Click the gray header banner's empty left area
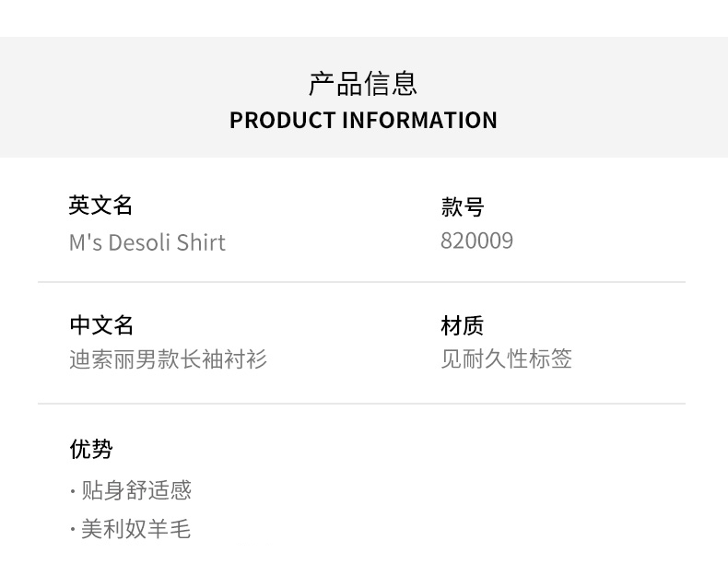This screenshot has height=576, width=728. pyautogui.click(x=92, y=97)
